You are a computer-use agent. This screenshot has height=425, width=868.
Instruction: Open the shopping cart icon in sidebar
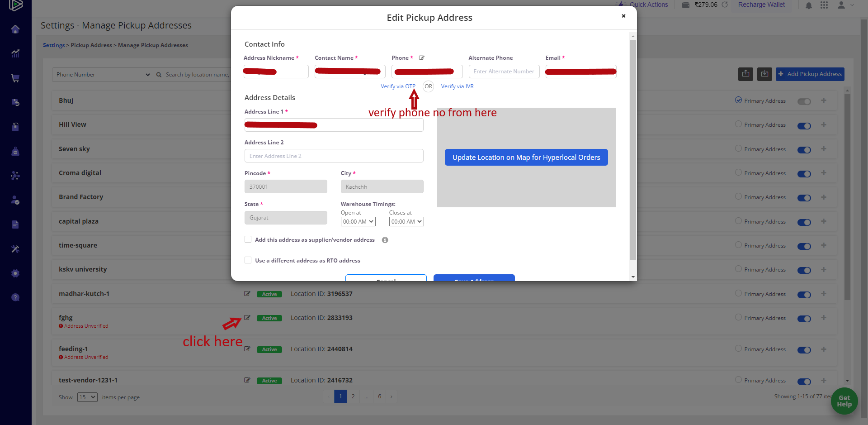point(15,78)
